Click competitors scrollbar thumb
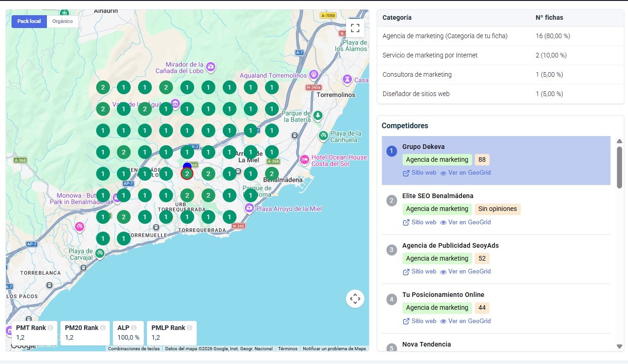628x364 pixels. (619, 167)
